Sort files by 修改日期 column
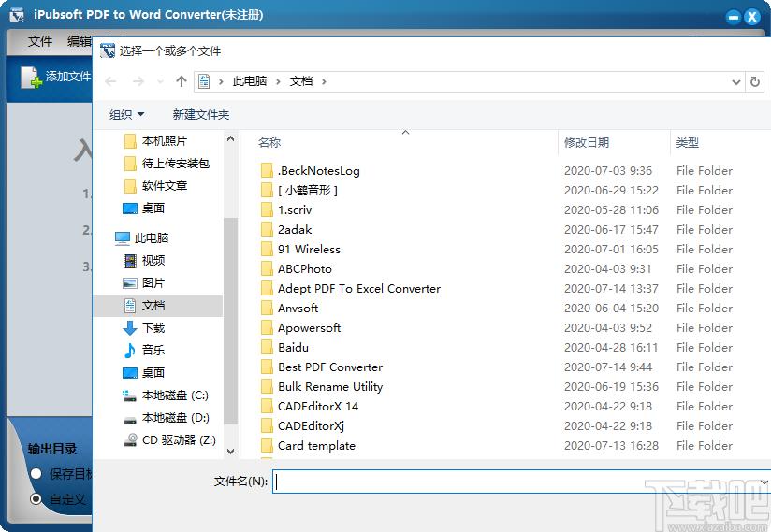The width and height of the screenshot is (771, 532). click(x=586, y=142)
